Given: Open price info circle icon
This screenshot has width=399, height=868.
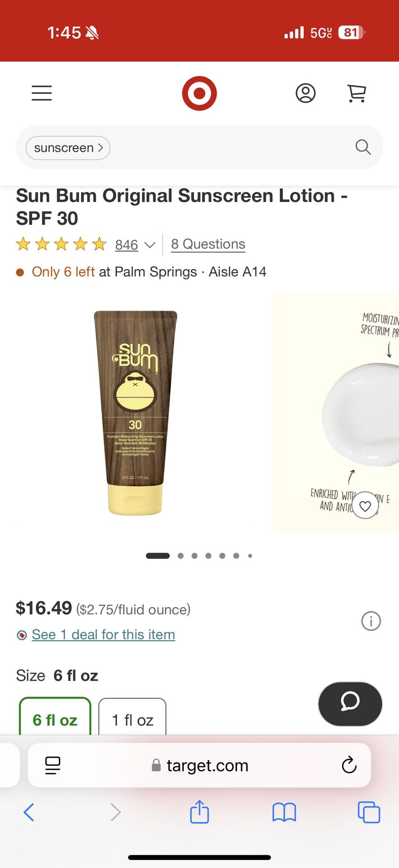Looking at the screenshot, I should click(371, 621).
